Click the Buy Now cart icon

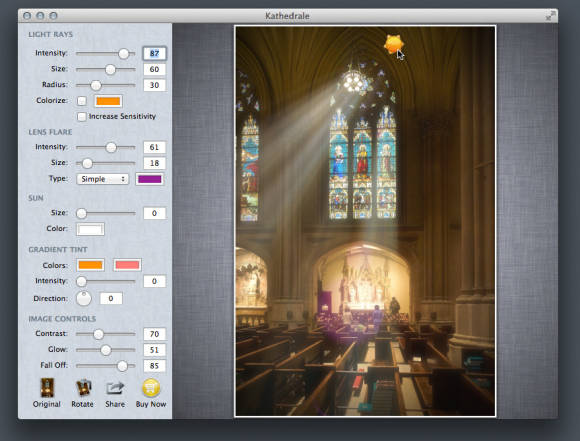pyautogui.click(x=151, y=388)
